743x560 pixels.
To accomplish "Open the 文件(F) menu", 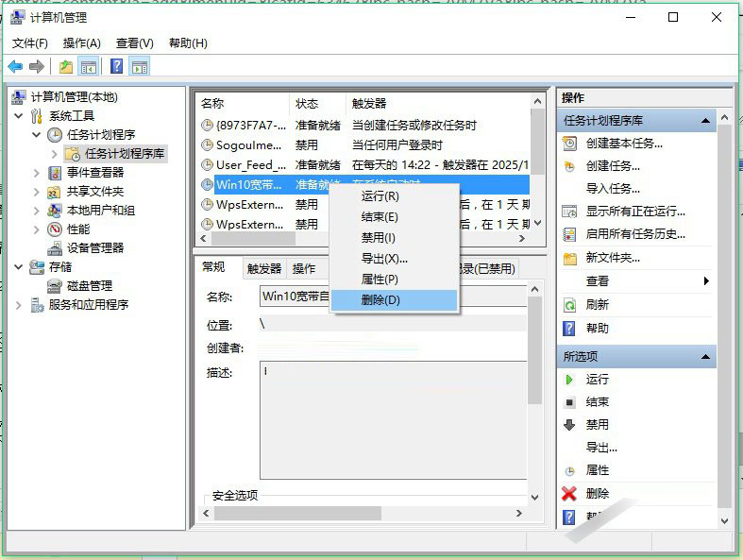I will [30, 43].
